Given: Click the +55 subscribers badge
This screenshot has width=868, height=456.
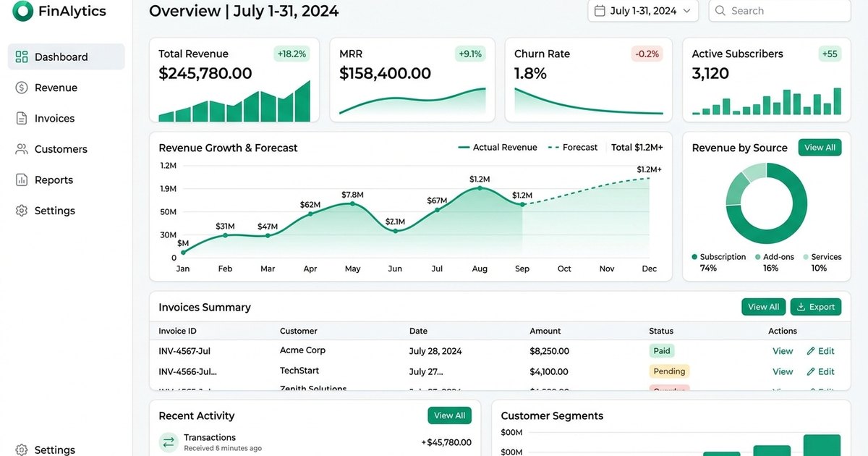Looking at the screenshot, I should [x=830, y=54].
